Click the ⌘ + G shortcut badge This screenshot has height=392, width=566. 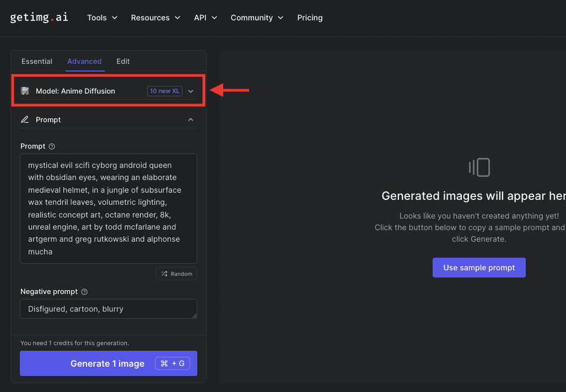pos(172,363)
